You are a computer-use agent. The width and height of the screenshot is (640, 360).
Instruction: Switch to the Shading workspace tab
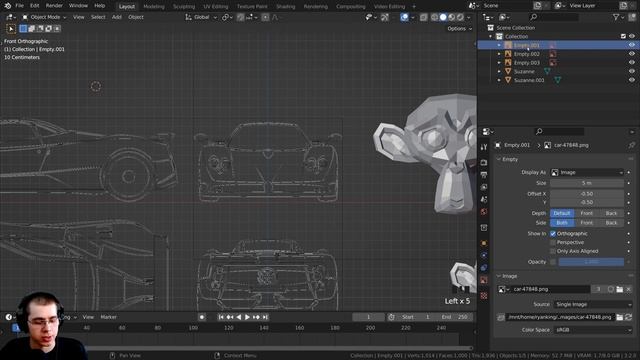coord(285,7)
